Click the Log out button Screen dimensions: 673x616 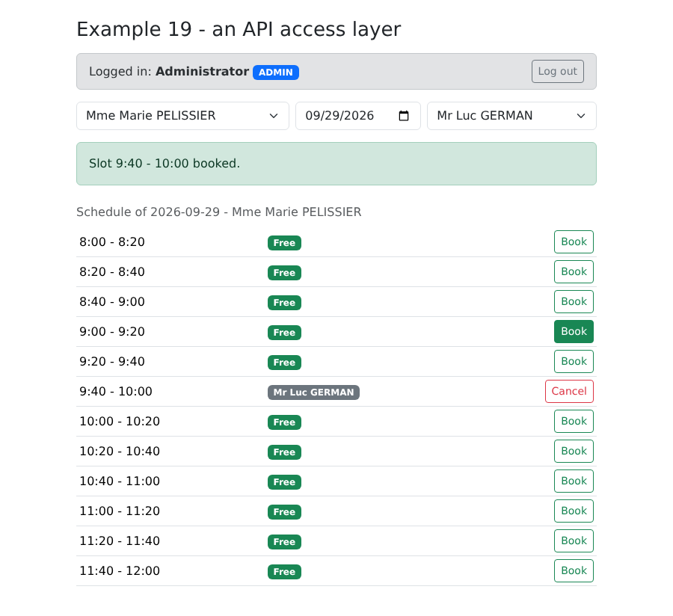[558, 71]
